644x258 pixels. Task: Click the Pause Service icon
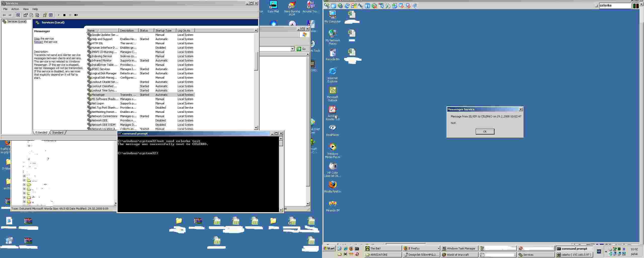(x=70, y=15)
